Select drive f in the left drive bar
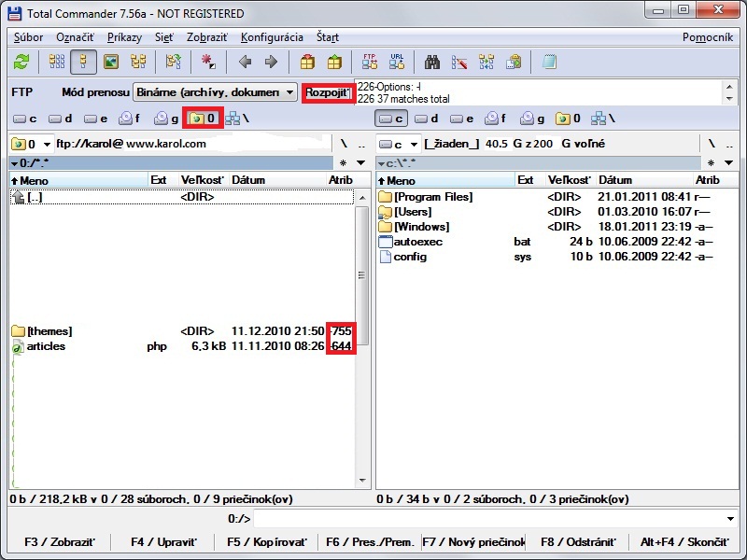The width and height of the screenshot is (747, 560). [x=131, y=119]
